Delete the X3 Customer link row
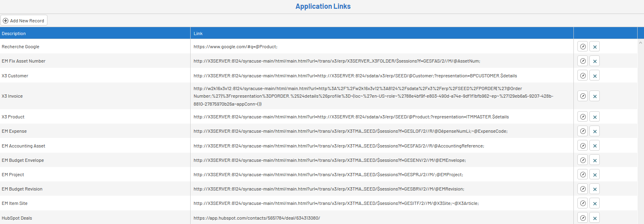This screenshot has height=224, width=644. point(595,76)
